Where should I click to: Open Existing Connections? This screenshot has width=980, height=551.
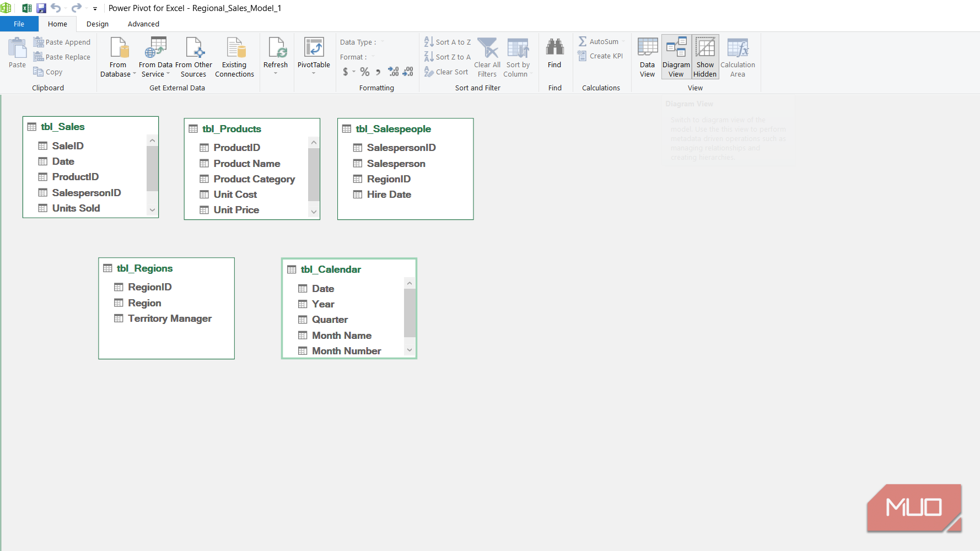234,57
